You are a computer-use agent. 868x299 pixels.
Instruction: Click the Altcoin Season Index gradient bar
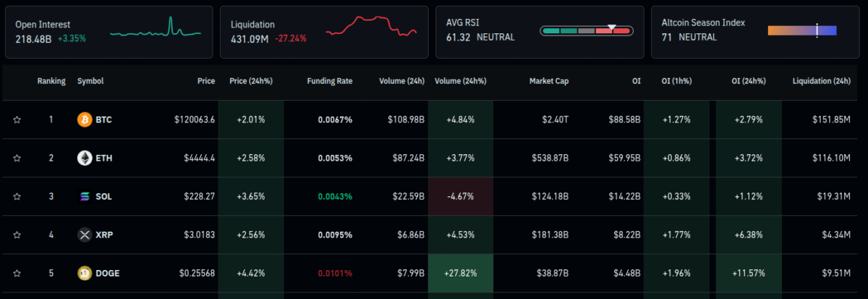pos(801,30)
